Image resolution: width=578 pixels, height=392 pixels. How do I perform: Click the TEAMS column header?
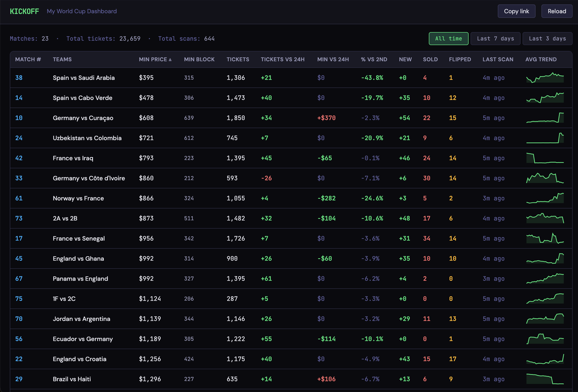click(62, 59)
